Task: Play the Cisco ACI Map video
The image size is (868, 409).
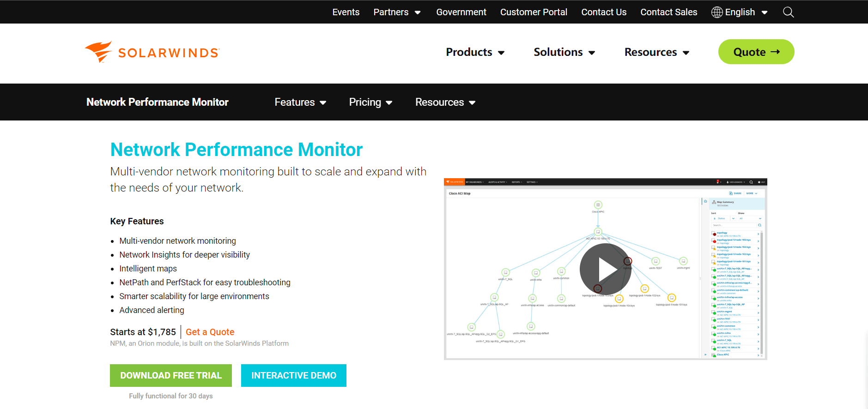Action: [605, 269]
